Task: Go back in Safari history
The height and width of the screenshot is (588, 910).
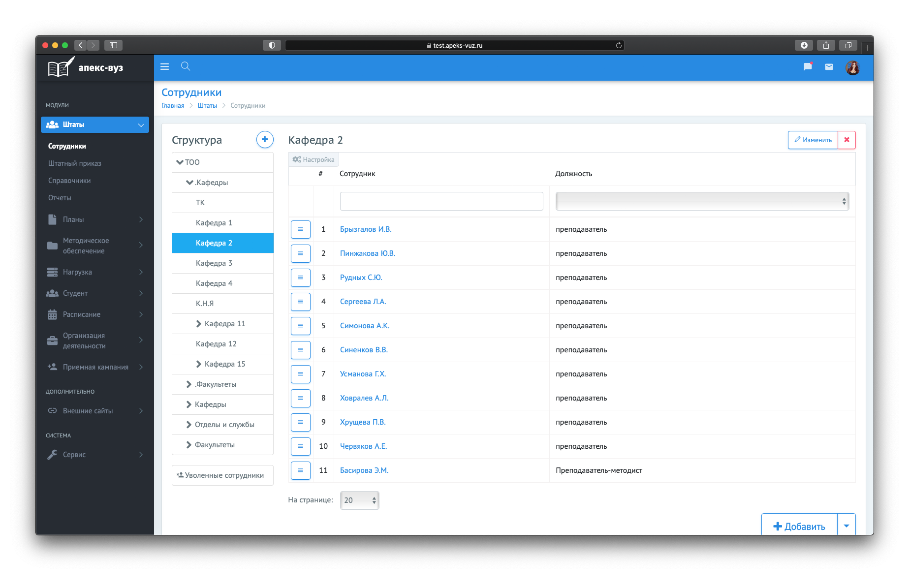Action: 81,45
